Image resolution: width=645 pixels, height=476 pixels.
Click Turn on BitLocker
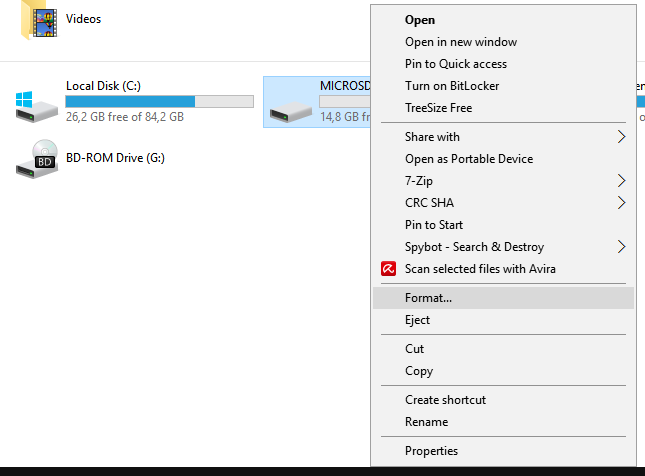tap(451, 86)
